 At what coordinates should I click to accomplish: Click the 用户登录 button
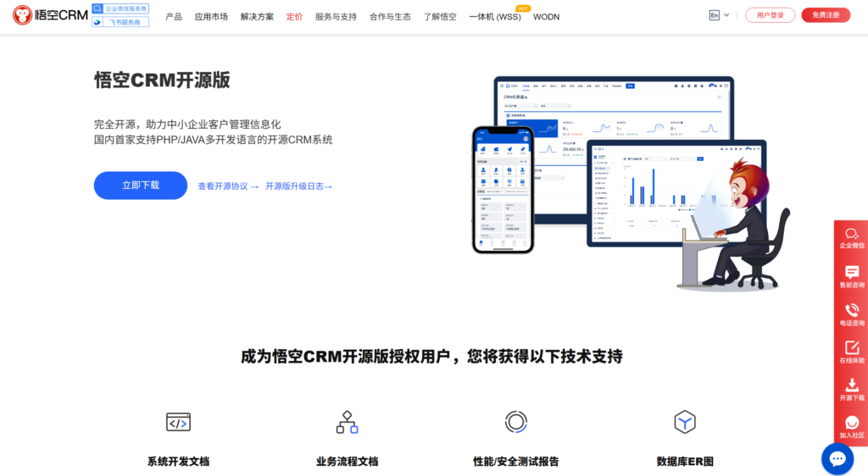(770, 15)
